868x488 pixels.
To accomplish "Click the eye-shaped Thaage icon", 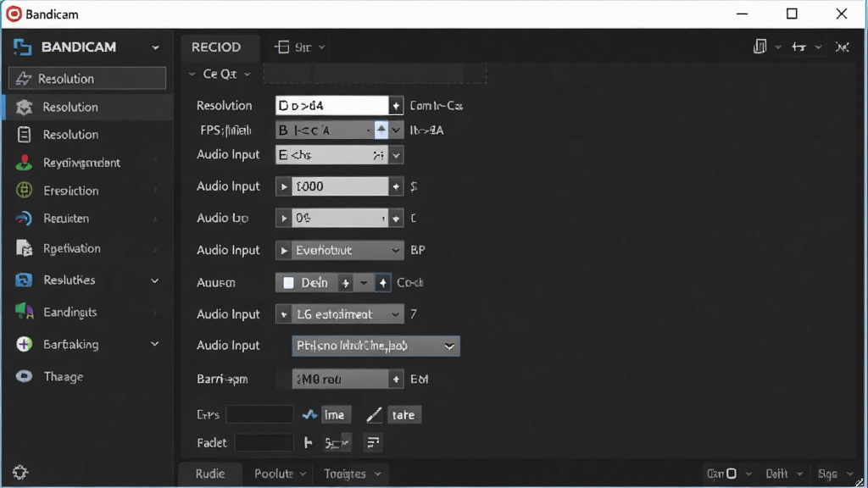I will [x=24, y=377].
